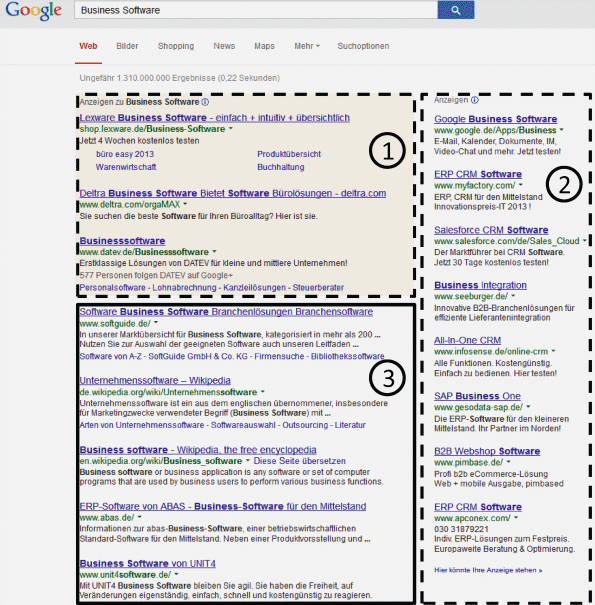Image resolution: width=595 pixels, height=605 pixels.
Task: Open 'B2B Webshop Software' ad
Action: 487,451
